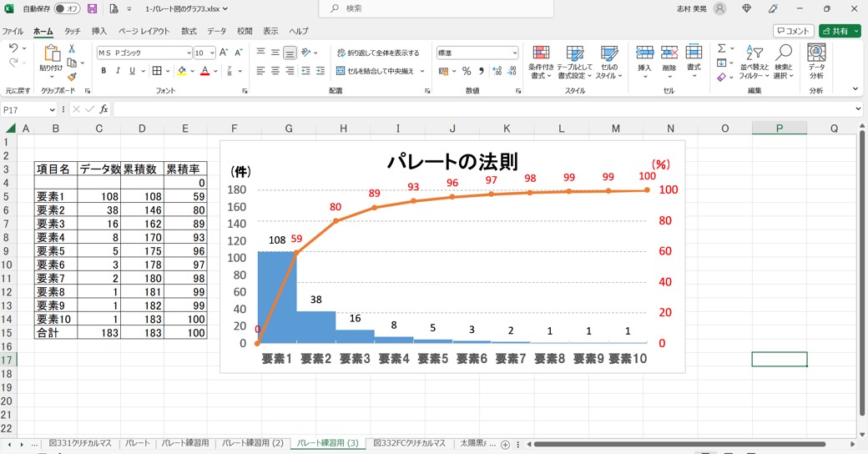Click the horizontal scrollbar at the bottom
This screenshot has width=868, height=454.
[679, 444]
